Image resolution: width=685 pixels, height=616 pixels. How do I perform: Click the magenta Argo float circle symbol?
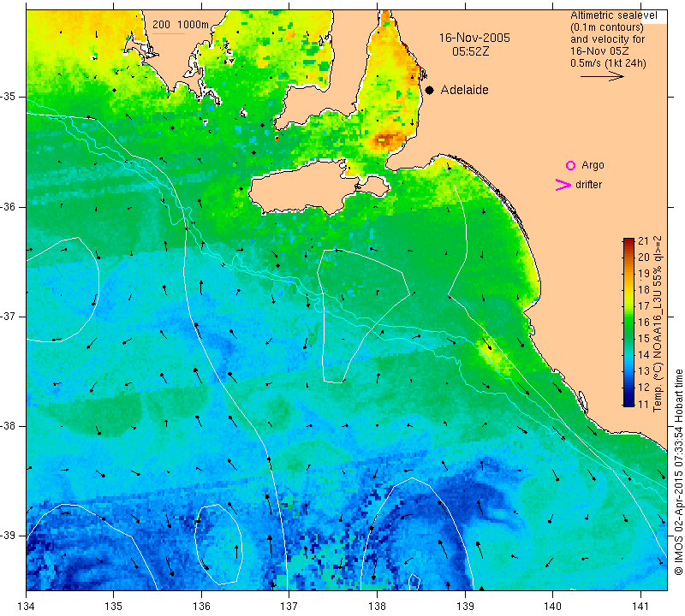pos(570,165)
